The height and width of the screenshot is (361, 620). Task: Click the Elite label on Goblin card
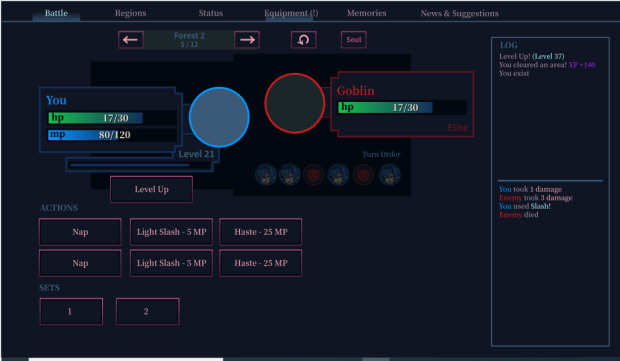tap(457, 127)
